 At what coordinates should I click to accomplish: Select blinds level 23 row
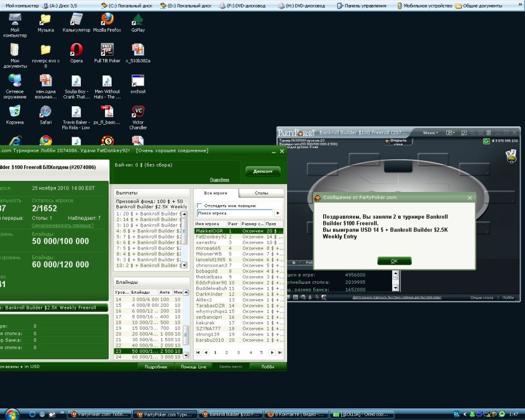tap(148, 351)
